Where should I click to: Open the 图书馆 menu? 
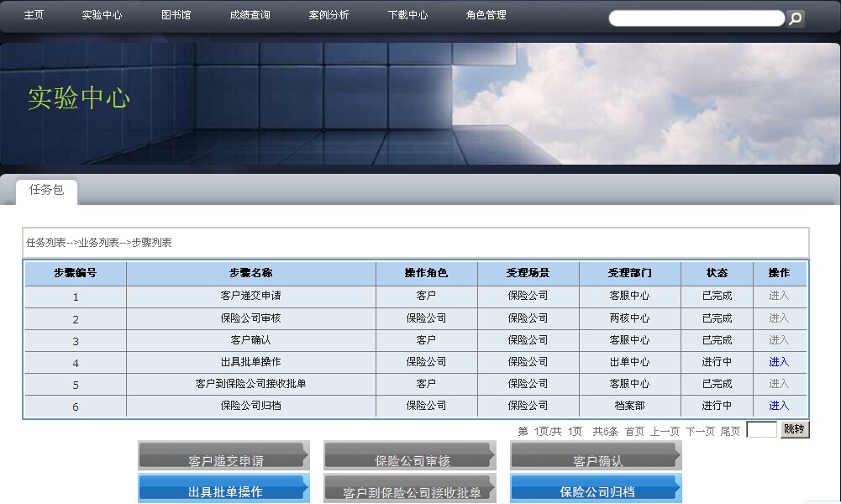176,15
